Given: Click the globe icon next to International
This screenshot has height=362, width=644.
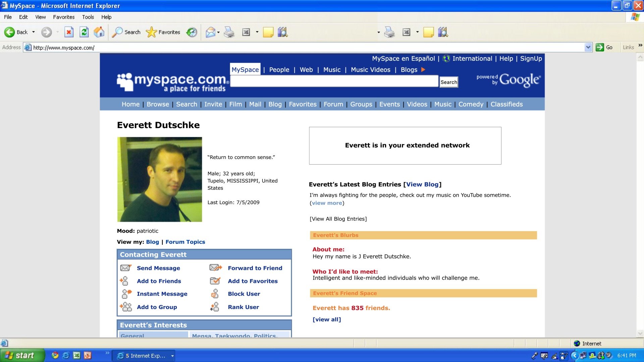Looking at the screenshot, I should (x=446, y=59).
